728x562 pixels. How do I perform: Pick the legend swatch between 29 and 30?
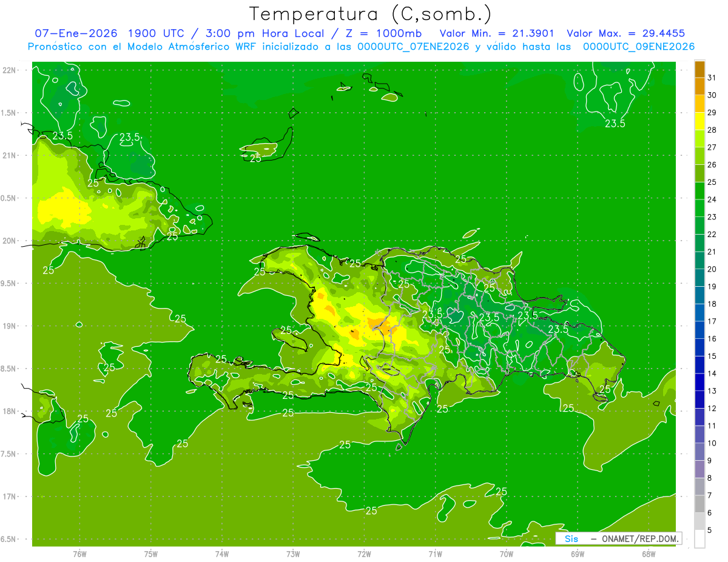click(699, 104)
